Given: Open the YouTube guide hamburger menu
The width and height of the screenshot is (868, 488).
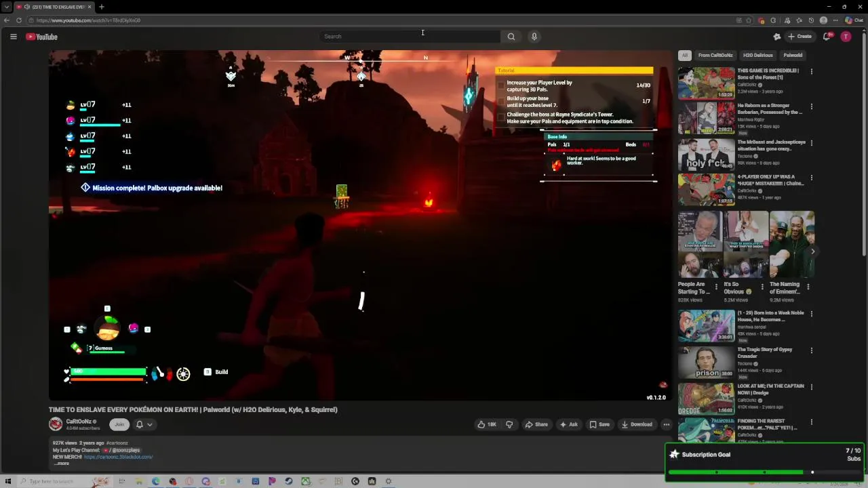Looking at the screenshot, I should pos(13,37).
